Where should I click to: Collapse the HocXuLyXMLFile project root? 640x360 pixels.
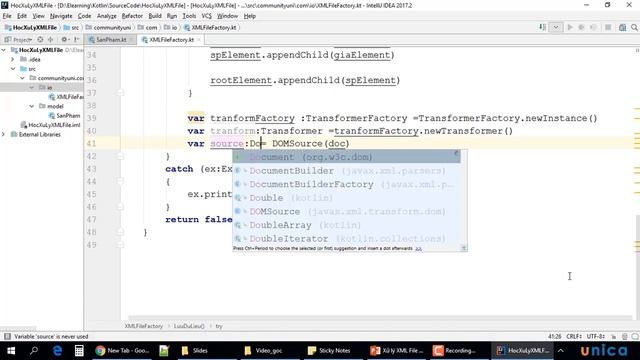[4, 50]
